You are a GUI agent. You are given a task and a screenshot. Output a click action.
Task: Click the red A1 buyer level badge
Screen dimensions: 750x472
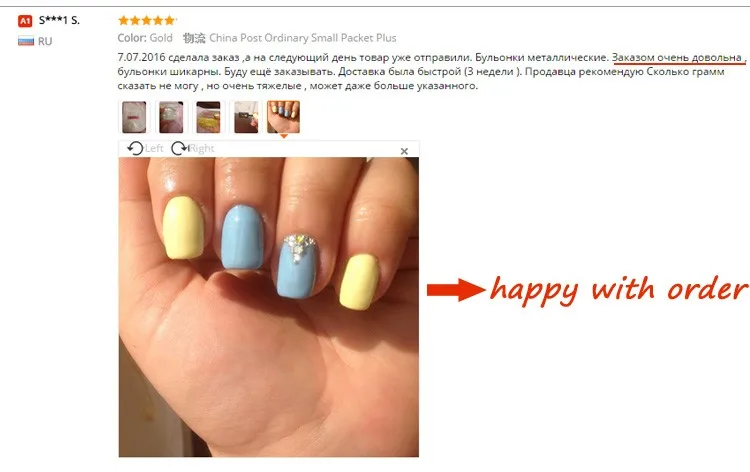25,21
